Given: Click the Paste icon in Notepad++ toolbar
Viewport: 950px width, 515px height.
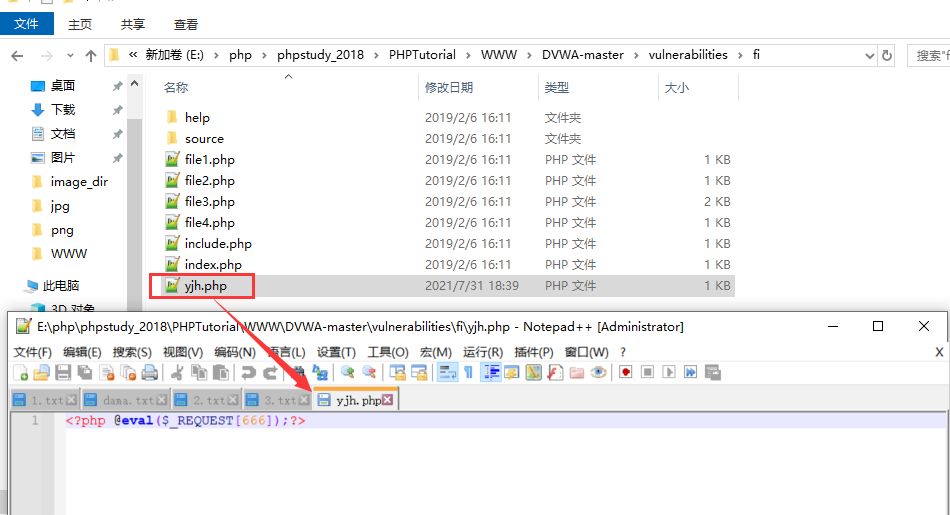Looking at the screenshot, I should (221, 373).
